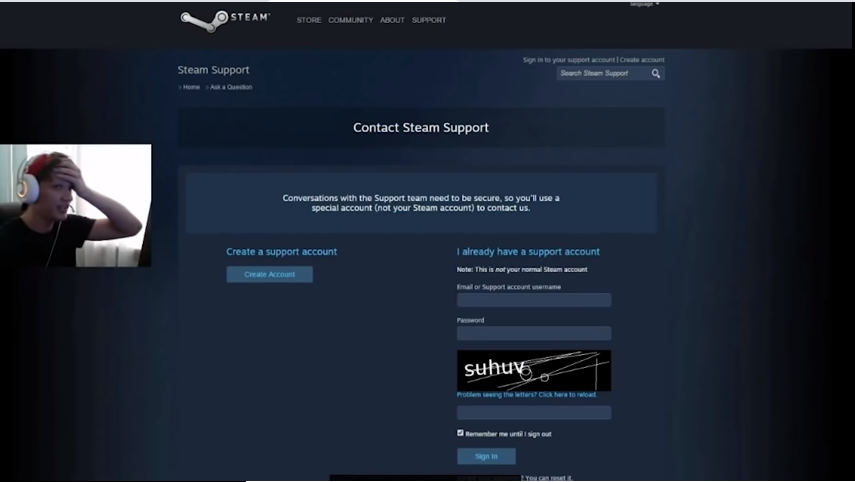Open the ABOUT menu item
Image resolution: width=855 pixels, height=482 pixels.
(x=392, y=20)
